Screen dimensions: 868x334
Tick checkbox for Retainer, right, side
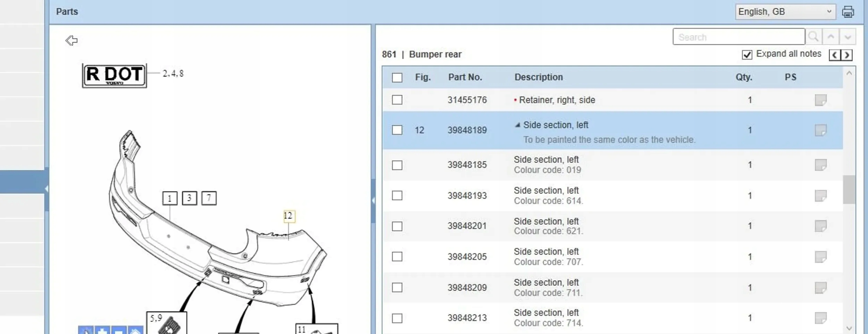[x=397, y=100]
